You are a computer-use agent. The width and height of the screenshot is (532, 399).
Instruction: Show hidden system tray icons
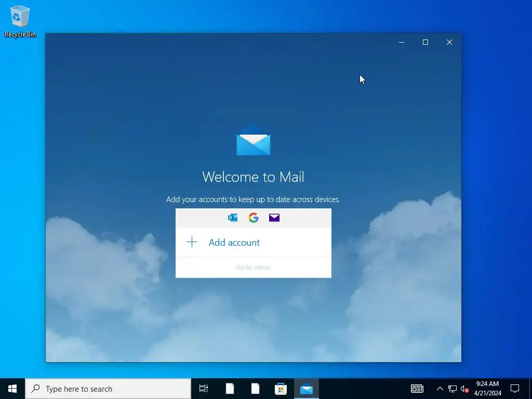[x=440, y=389]
